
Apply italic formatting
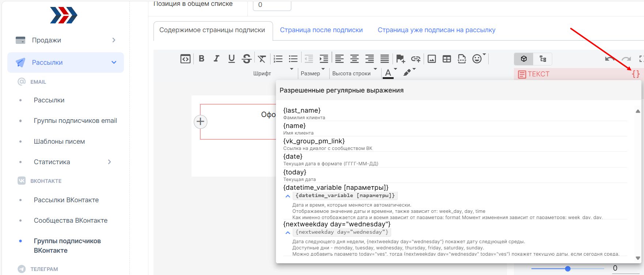(216, 59)
